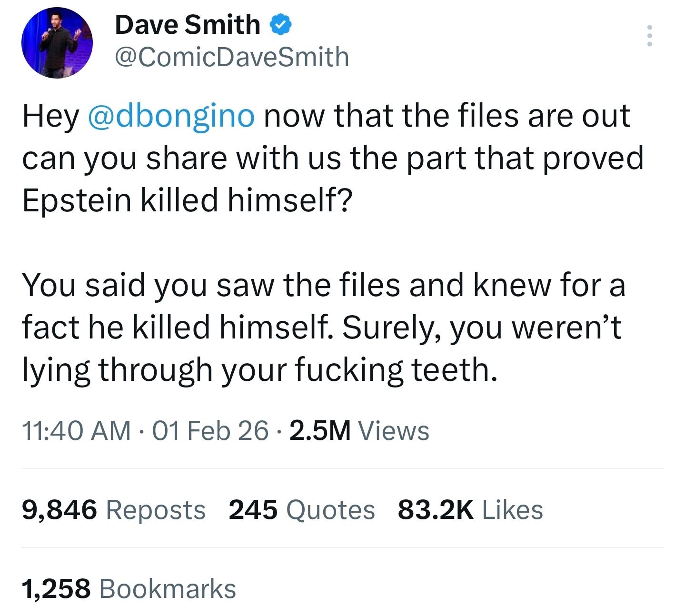
Task: View the 2.5M Views analytics
Action: point(359,431)
